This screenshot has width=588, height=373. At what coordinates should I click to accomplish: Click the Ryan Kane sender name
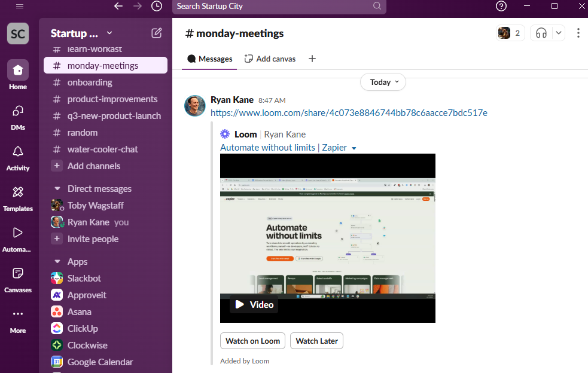(x=232, y=100)
